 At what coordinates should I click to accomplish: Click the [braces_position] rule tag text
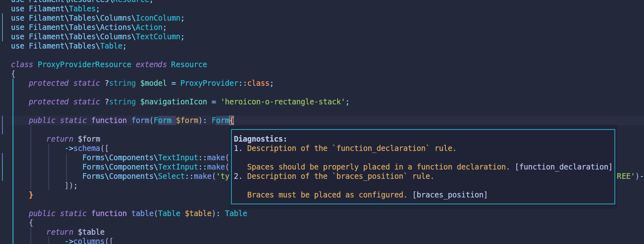pos(450,195)
